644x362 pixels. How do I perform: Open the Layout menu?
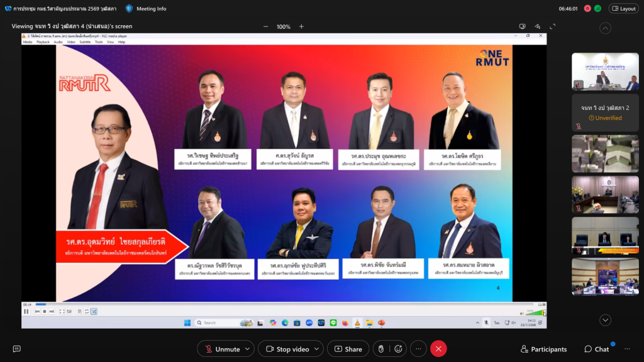pyautogui.click(x=623, y=9)
